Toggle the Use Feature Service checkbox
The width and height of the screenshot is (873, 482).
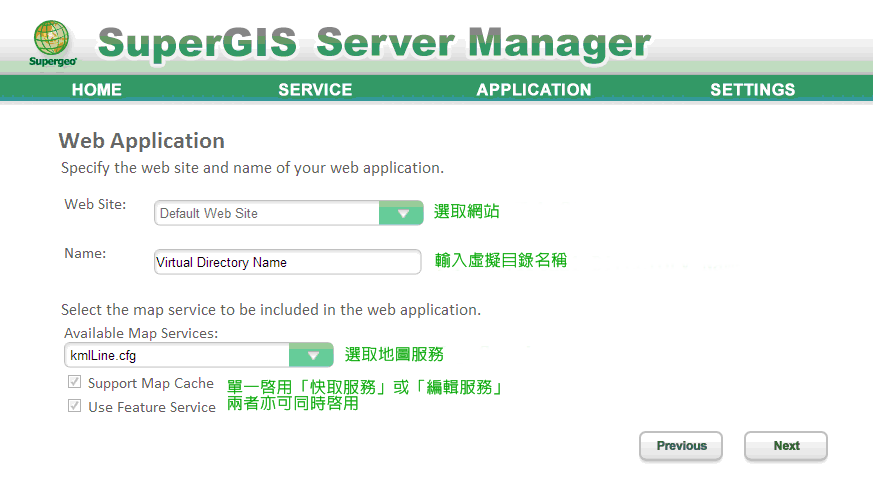(x=75, y=406)
